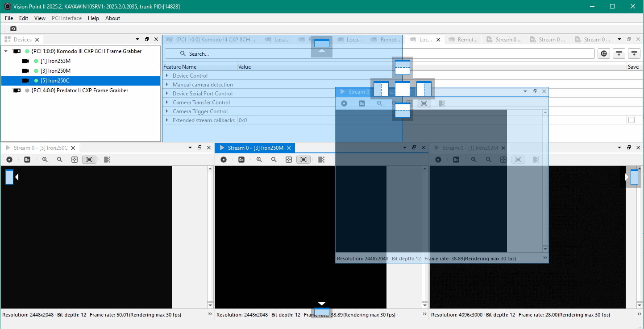The width and height of the screenshot is (644, 329).
Task: Toggle fit-to-window in Iron250M stream toolbar
Action: pos(303,160)
